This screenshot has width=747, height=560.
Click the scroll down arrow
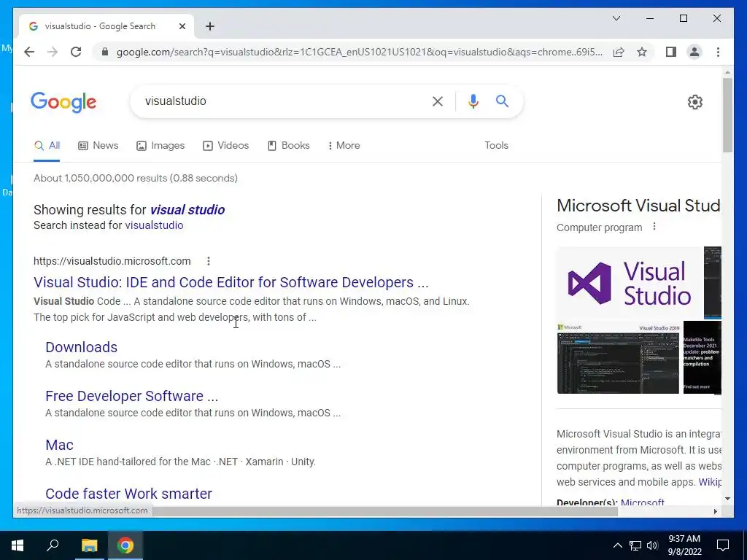pyautogui.click(x=727, y=499)
